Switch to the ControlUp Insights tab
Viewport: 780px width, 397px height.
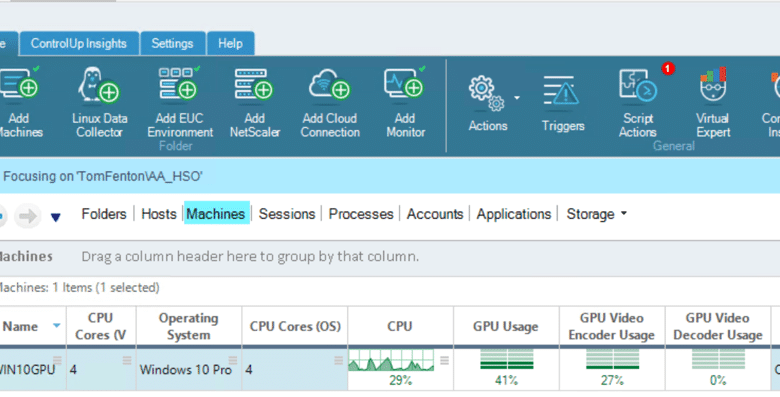tap(79, 43)
